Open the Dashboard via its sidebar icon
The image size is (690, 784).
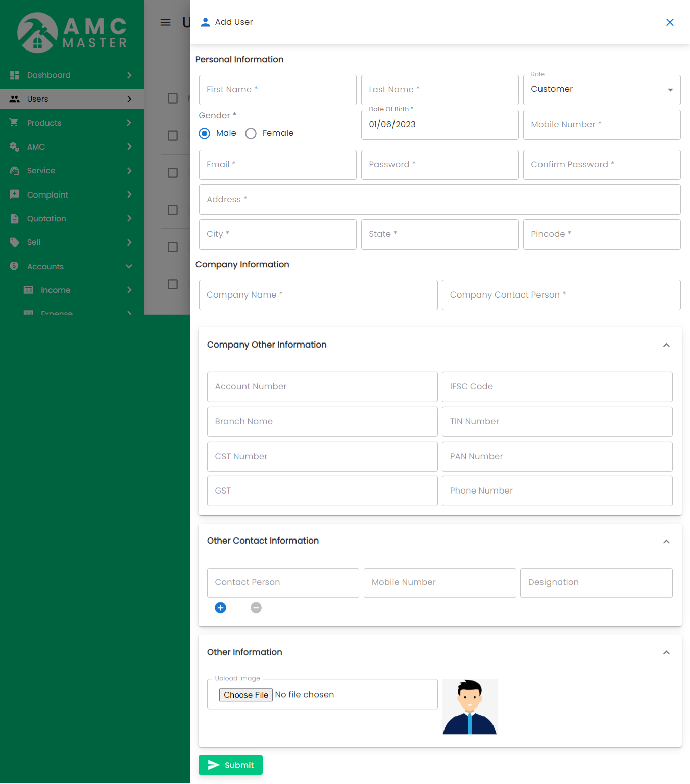[x=14, y=75]
